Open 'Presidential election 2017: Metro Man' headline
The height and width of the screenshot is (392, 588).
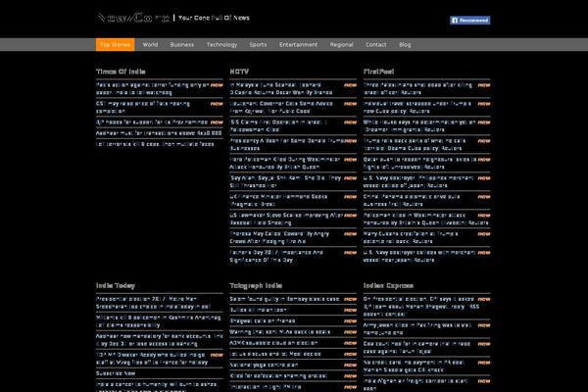[153, 303]
